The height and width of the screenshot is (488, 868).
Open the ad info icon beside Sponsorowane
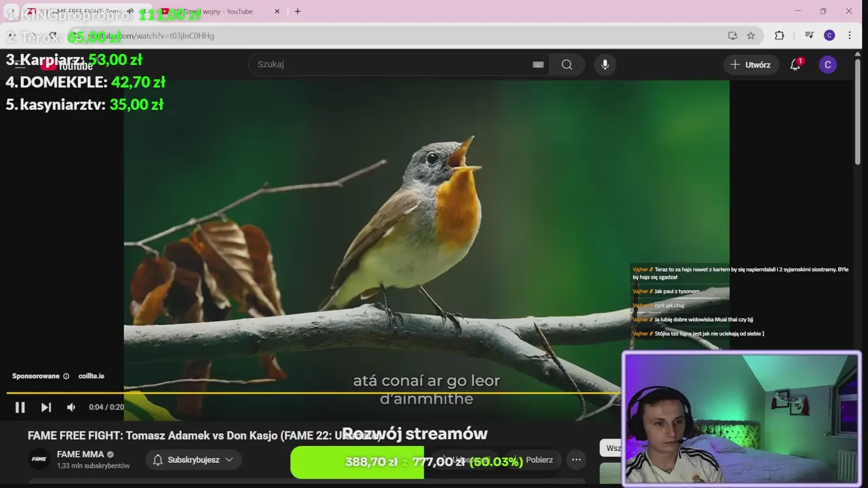66,376
